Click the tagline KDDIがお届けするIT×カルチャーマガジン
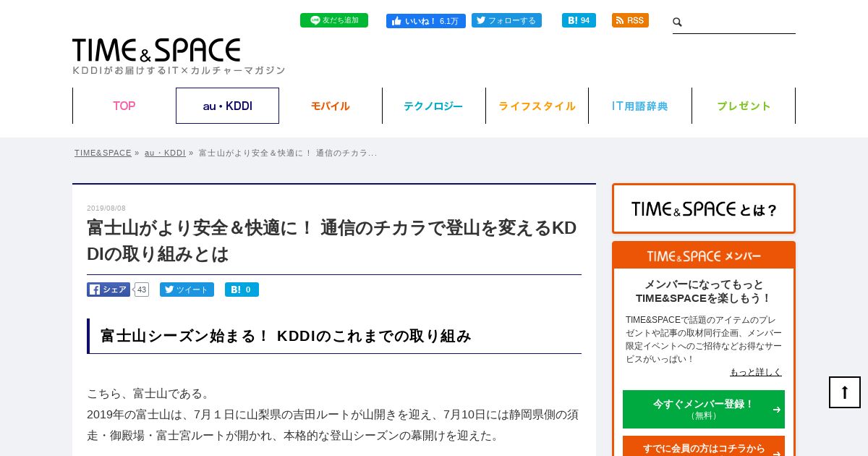The height and width of the screenshot is (456, 868). coord(179,70)
